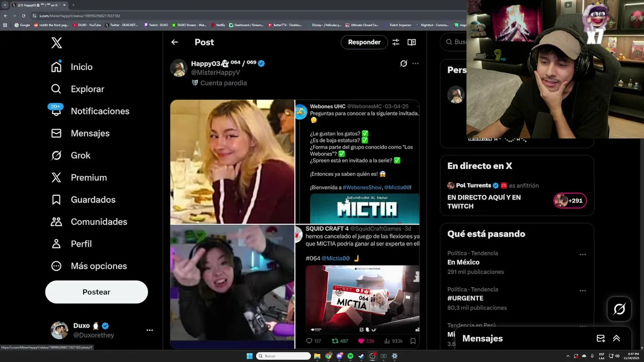Click the @MisterHappyV handle
This screenshot has height=362, width=644.
coord(215,72)
